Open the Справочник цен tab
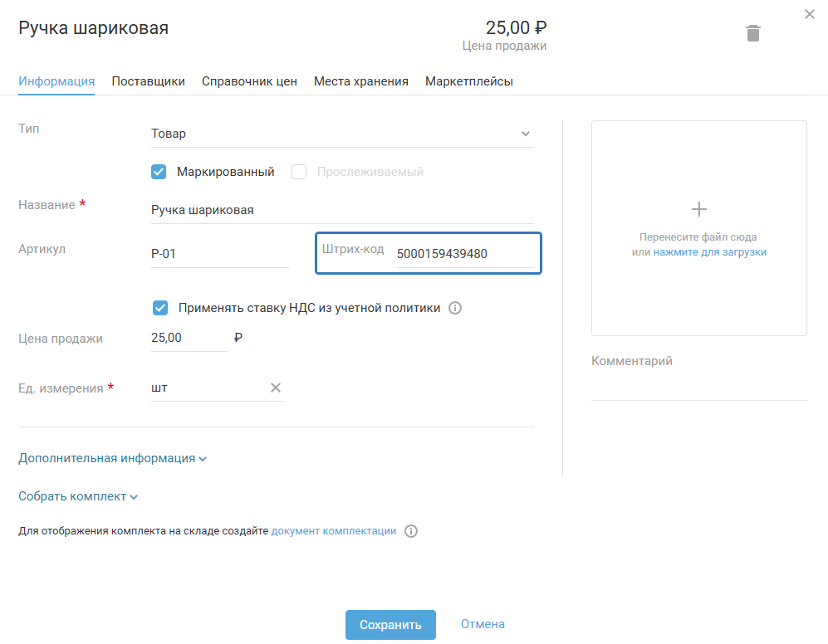The width and height of the screenshot is (828, 644). tap(249, 81)
